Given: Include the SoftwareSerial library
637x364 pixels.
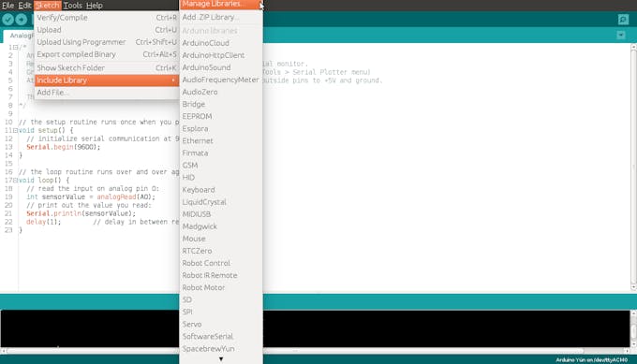Looking at the screenshot, I should [x=221, y=336].
